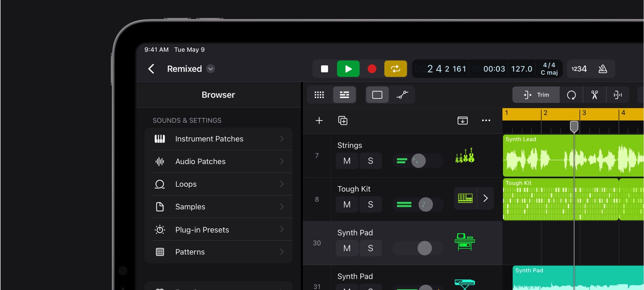Viewport: 644px width, 290px height.
Task: Expand the Instrument Patches chevron
Action: pyautogui.click(x=282, y=139)
